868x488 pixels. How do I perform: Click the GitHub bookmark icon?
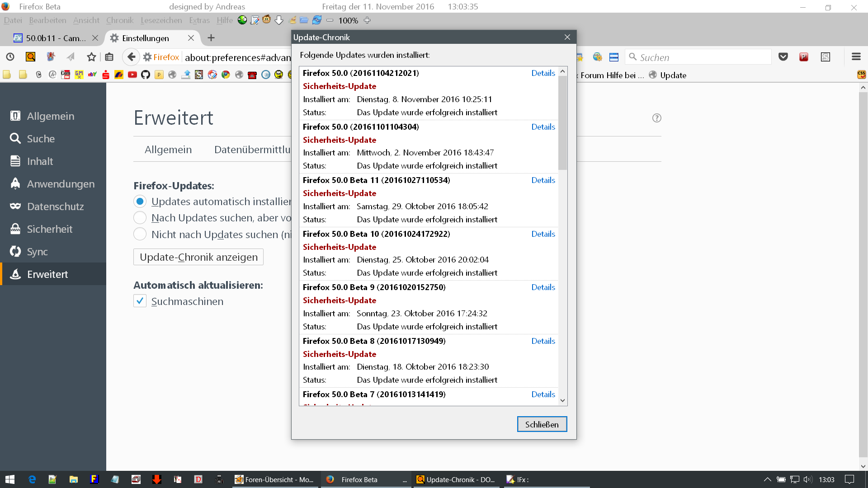[146, 75]
